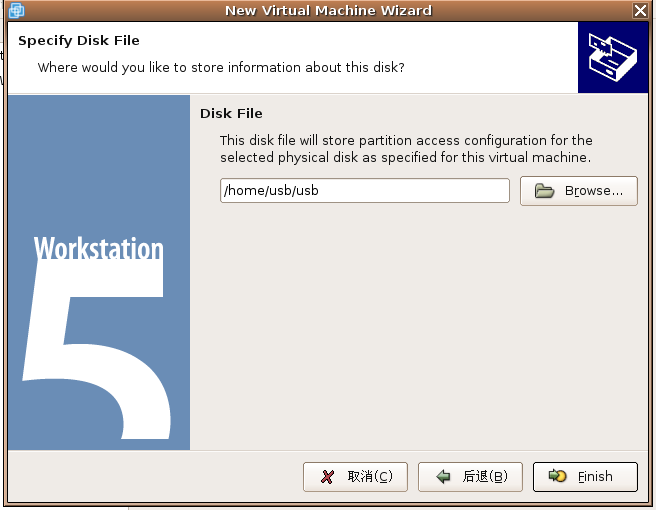Image resolution: width=656 pixels, height=510 pixels.
Task: Go back with the 后退(B) button
Action: [x=470, y=477]
